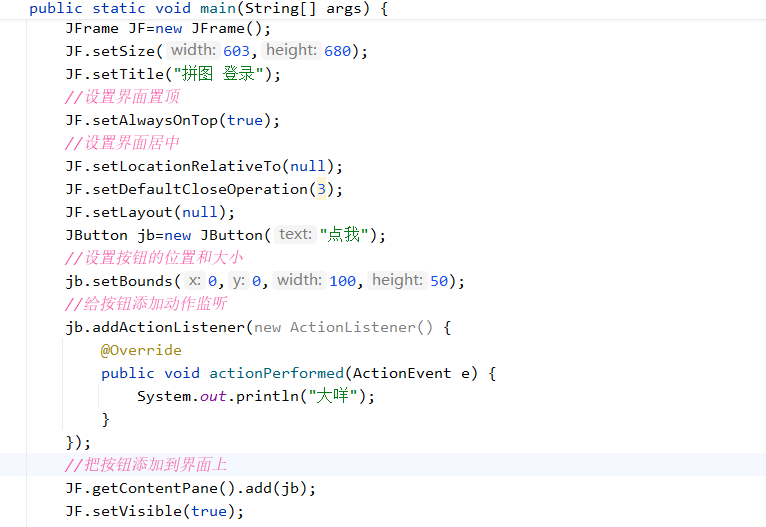This screenshot has width=766, height=527.
Task: Click the comment //设置界面置顶
Action: point(122,97)
